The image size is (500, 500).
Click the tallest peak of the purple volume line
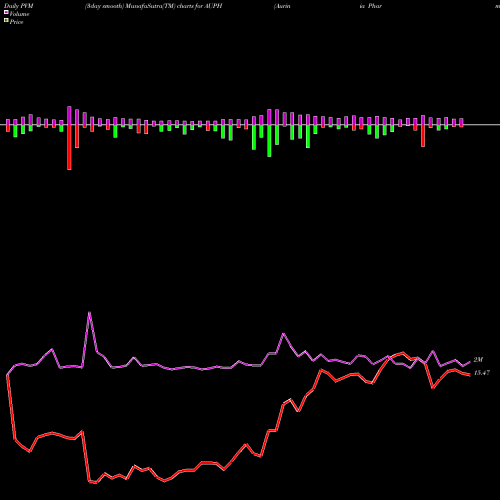(89, 313)
